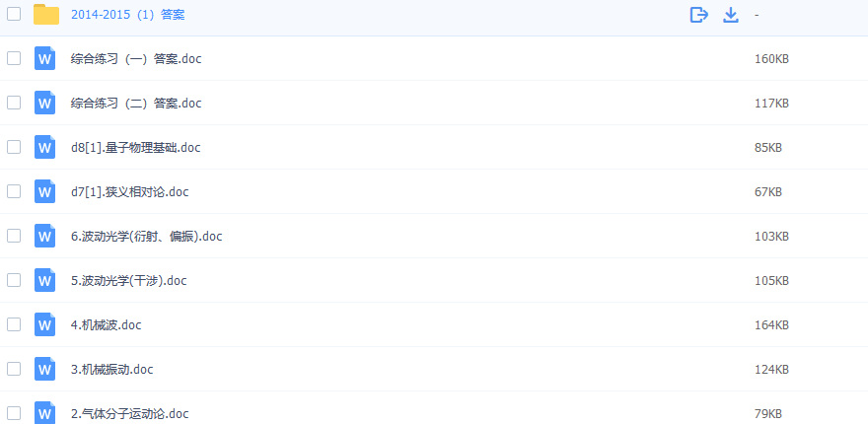Viewport: 868px width, 424px height.
Task: Click the 67KB size of d7[1].狭义相对论.doc
Action: coord(767,192)
